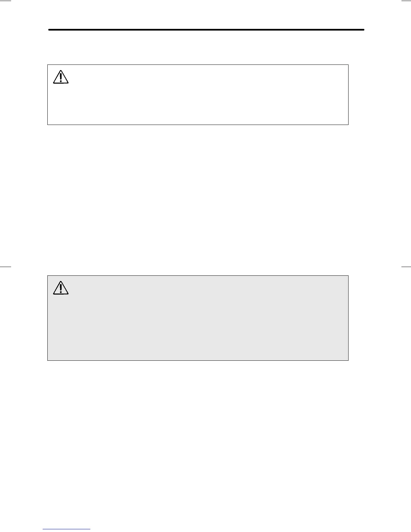411x532 pixels.
Task: Click the bottom-right corner of the white box
Action: (348, 125)
